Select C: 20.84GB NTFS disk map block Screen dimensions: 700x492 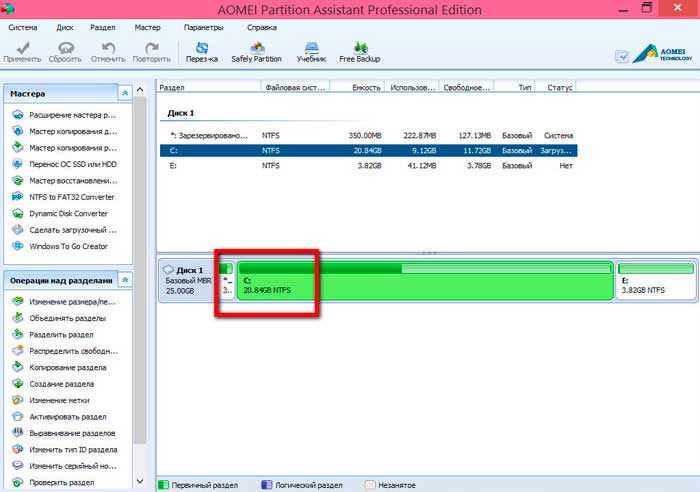click(x=425, y=280)
